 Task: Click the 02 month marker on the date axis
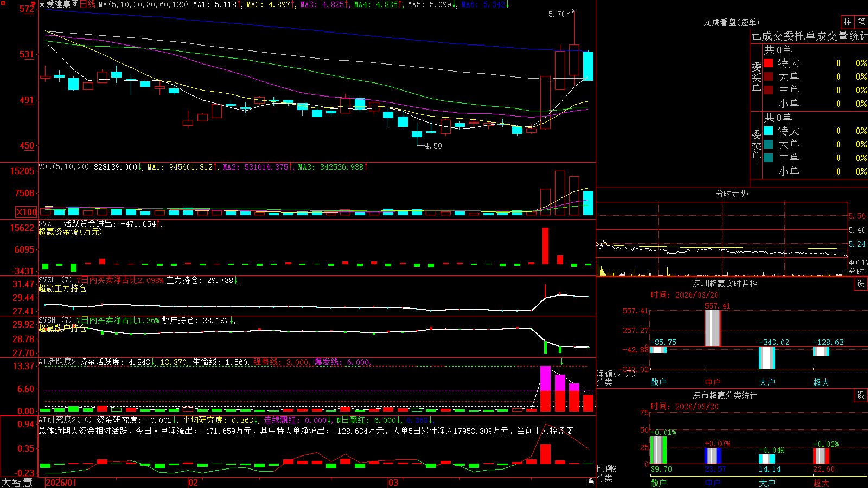pos(193,483)
